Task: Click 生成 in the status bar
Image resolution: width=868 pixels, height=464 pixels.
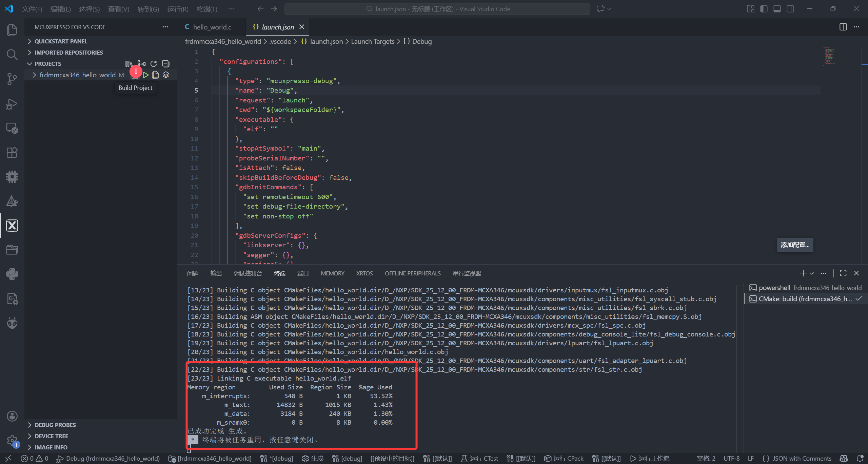Action: (x=313, y=459)
